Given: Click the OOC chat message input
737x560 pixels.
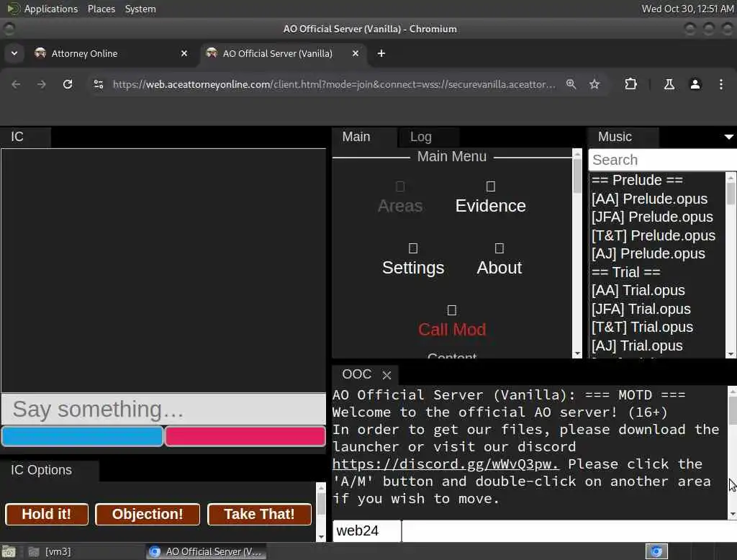Looking at the screenshot, I should point(569,530).
